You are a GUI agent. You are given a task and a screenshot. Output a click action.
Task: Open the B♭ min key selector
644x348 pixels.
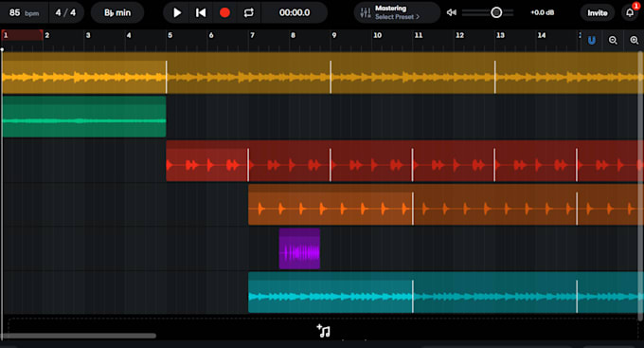tap(117, 12)
